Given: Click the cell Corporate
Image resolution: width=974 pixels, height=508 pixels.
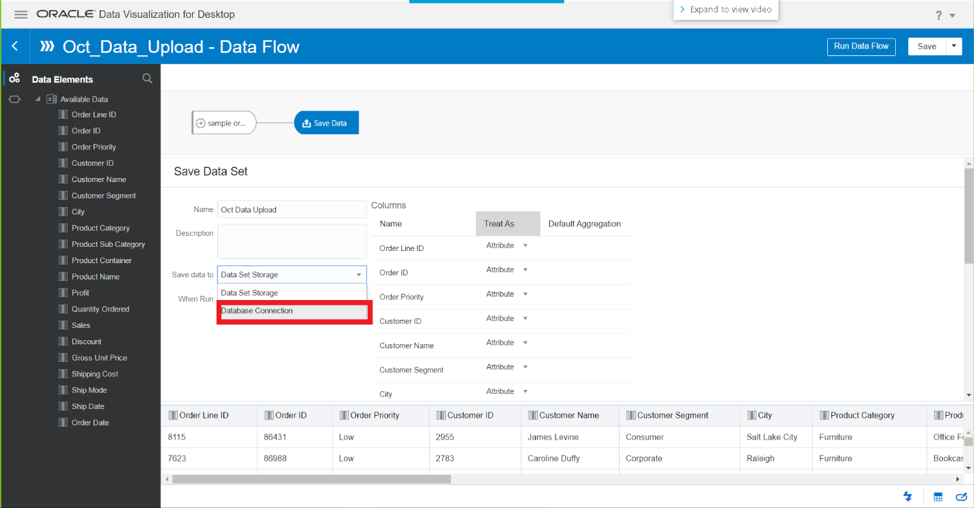Looking at the screenshot, I should pyautogui.click(x=644, y=458).
